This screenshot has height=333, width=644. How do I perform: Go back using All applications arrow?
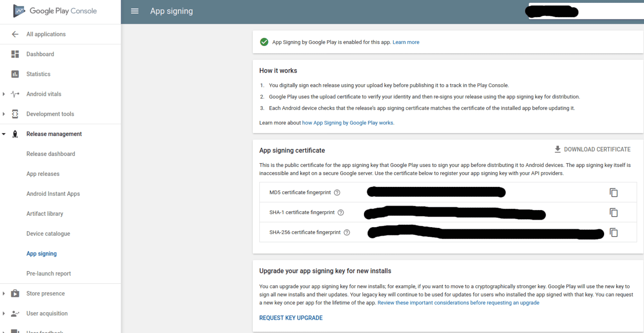15,34
